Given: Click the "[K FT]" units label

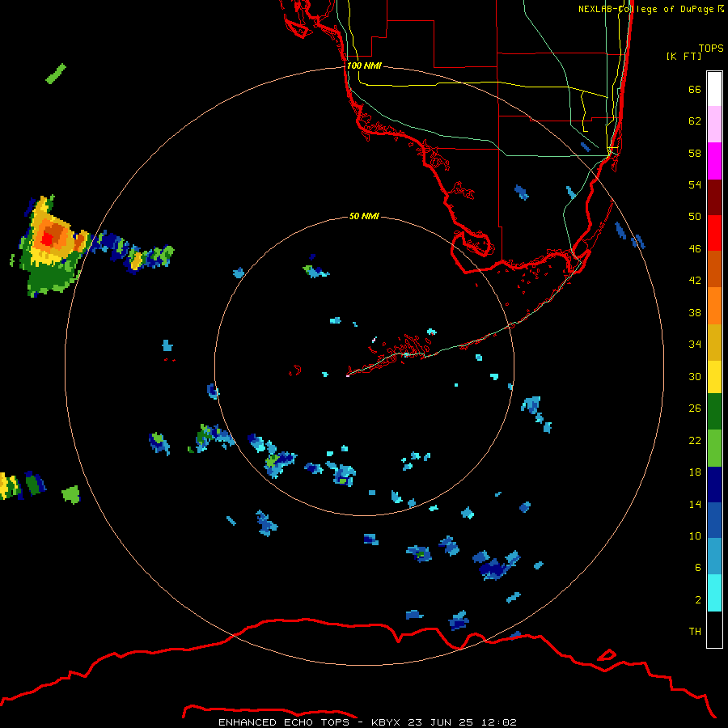Looking at the screenshot, I should (x=684, y=56).
